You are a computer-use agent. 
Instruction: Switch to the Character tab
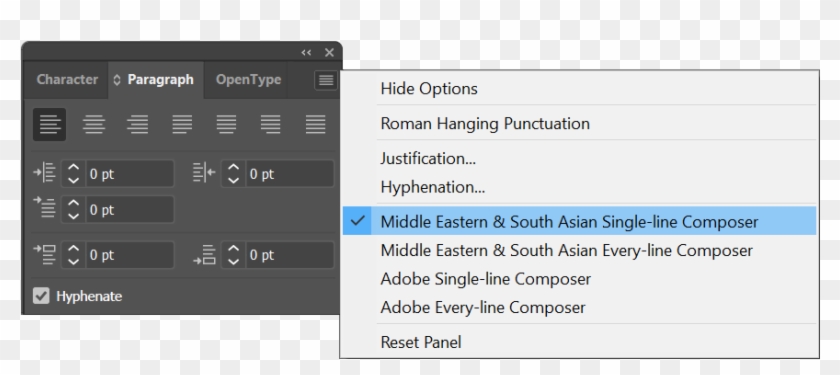coord(67,80)
